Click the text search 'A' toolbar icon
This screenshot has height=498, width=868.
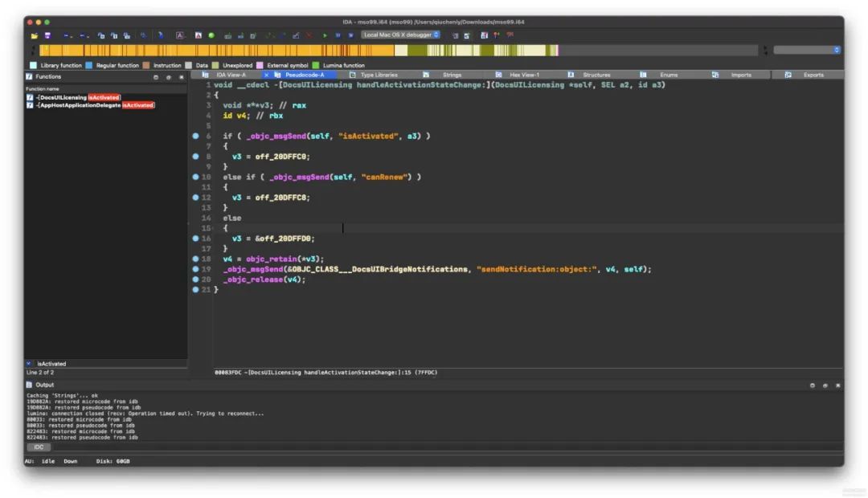tap(180, 35)
